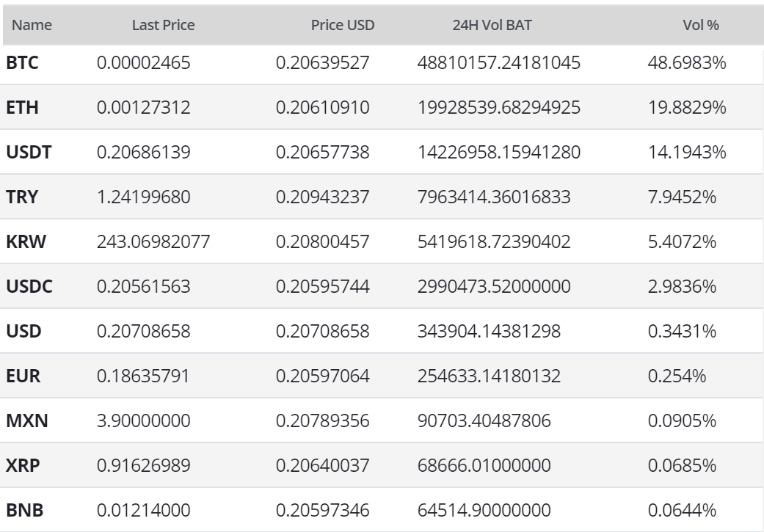Click KRW USD price 0.20800457
Viewport: 764px width, 532px height.
click(323, 242)
